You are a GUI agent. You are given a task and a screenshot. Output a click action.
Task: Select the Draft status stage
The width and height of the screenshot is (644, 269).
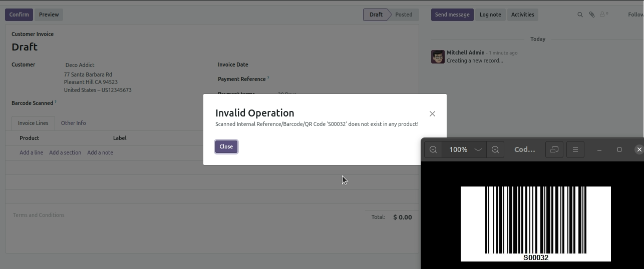[x=376, y=14]
